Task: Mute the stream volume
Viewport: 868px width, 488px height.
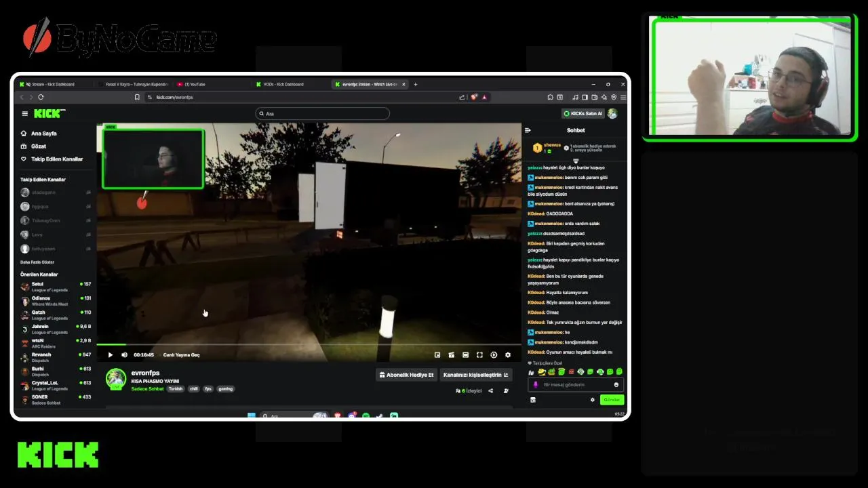Action: [x=124, y=354]
